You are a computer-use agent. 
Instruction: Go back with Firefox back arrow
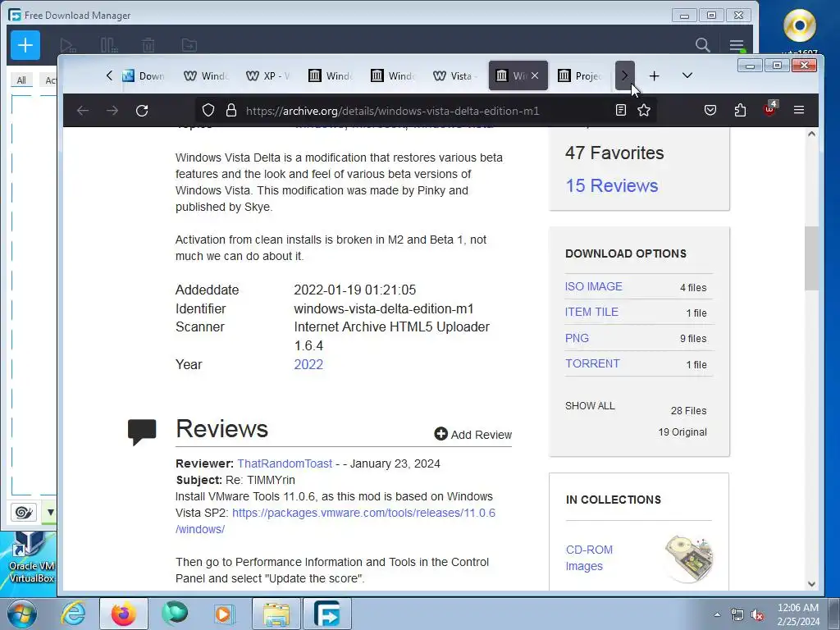pos(83,111)
